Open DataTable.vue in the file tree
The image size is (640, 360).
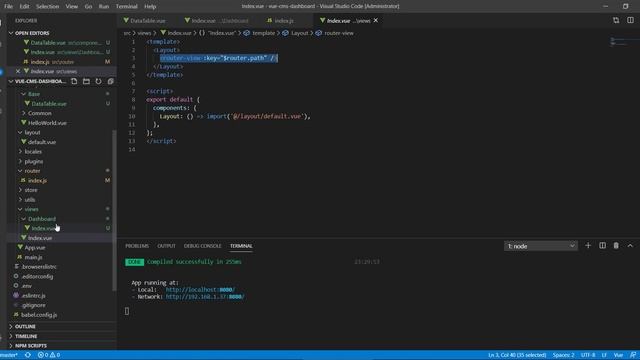49,104
